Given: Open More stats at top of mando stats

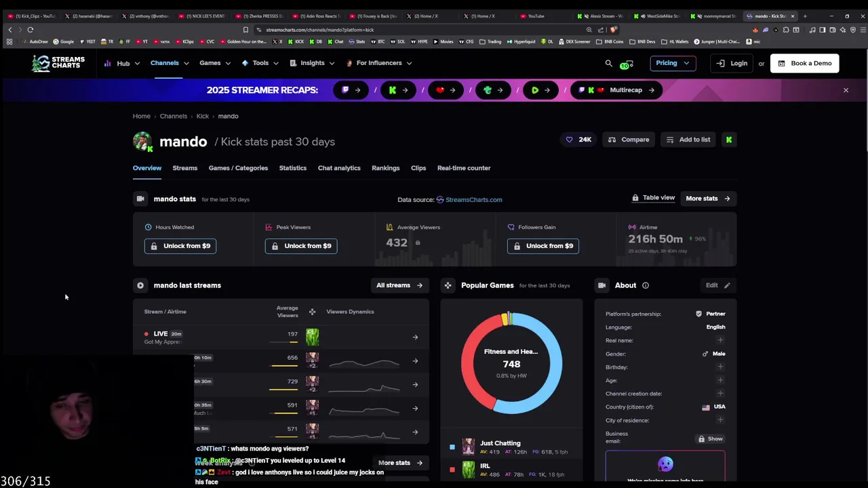Looking at the screenshot, I should (x=708, y=199).
